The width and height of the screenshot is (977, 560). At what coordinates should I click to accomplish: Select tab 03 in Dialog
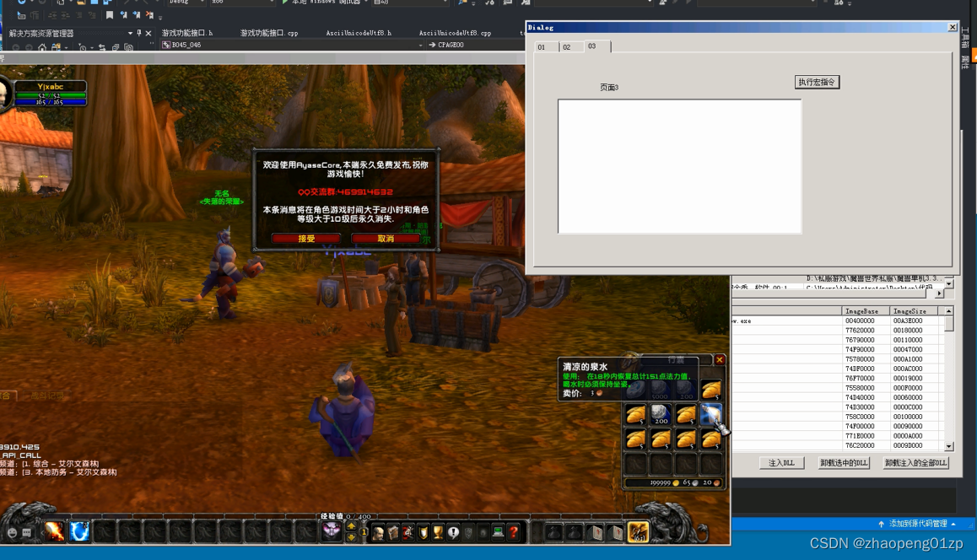[597, 46]
